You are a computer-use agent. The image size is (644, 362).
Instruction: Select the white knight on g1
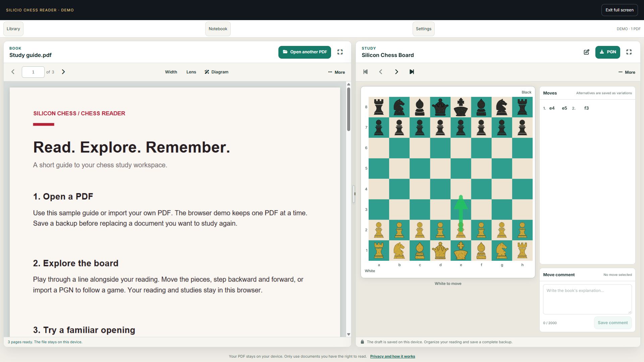[502, 250]
